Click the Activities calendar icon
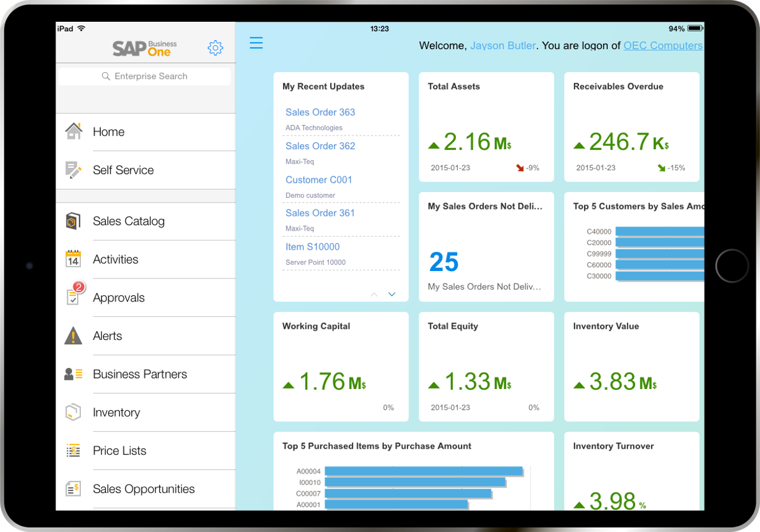This screenshot has width=760, height=532. [x=73, y=259]
